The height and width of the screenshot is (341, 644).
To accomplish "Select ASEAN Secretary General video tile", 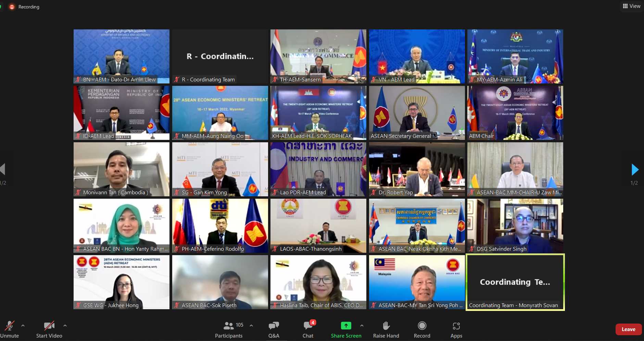I will (417, 113).
